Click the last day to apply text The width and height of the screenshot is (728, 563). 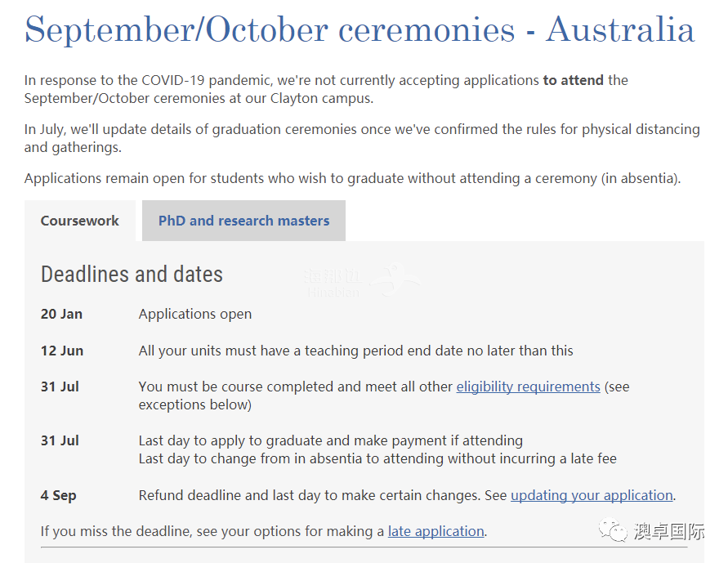(331, 440)
